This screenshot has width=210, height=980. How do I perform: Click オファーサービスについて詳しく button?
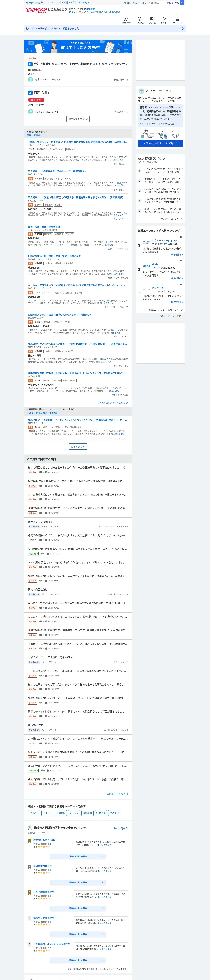tap(160, 143)
